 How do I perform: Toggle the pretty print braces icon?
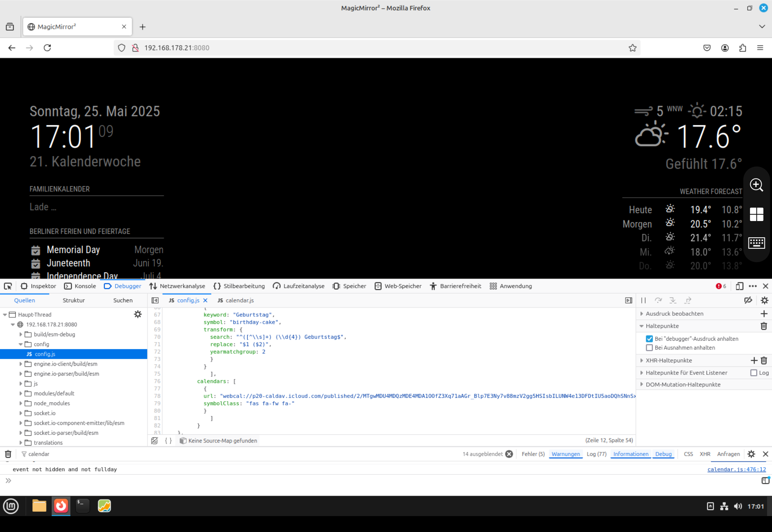tap(168, 441)
